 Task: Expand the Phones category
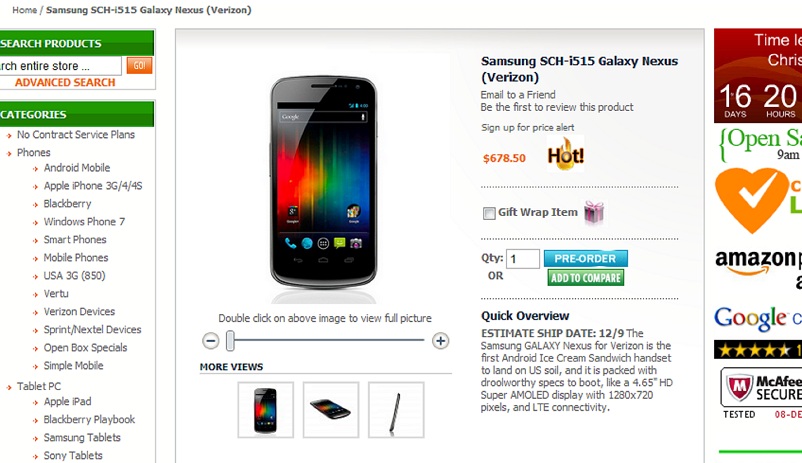[x=33, y=152]
